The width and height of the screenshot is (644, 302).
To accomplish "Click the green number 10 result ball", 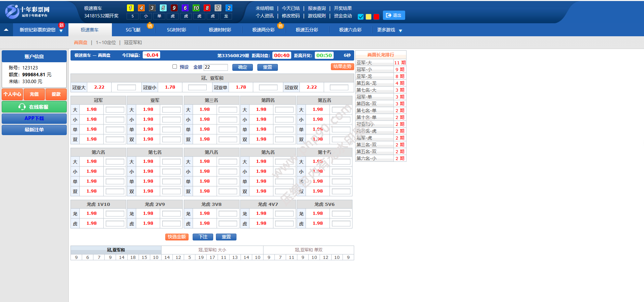I will tap(196, 8).
